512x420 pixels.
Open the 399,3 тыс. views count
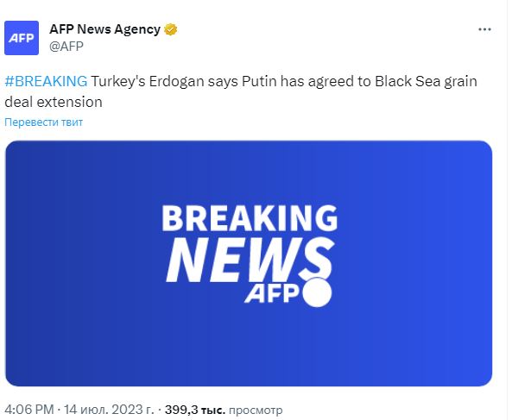[x=195, y=410]
